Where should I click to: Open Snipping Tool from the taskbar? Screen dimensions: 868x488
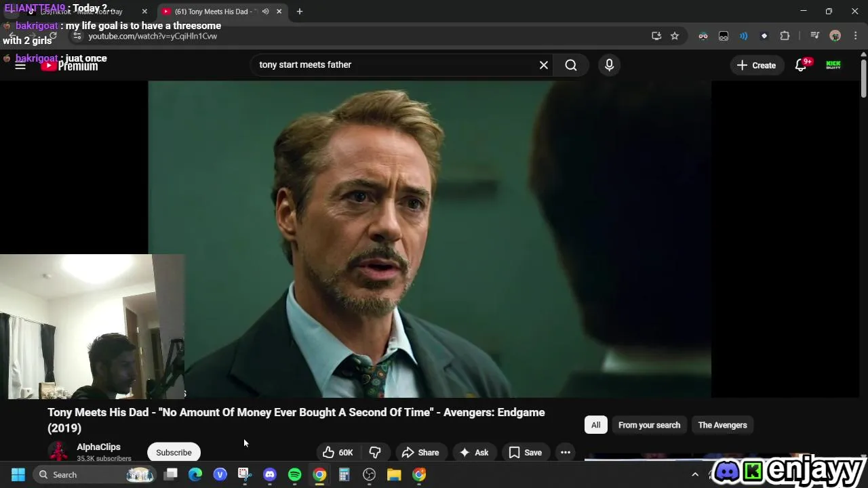coord(244,474)
